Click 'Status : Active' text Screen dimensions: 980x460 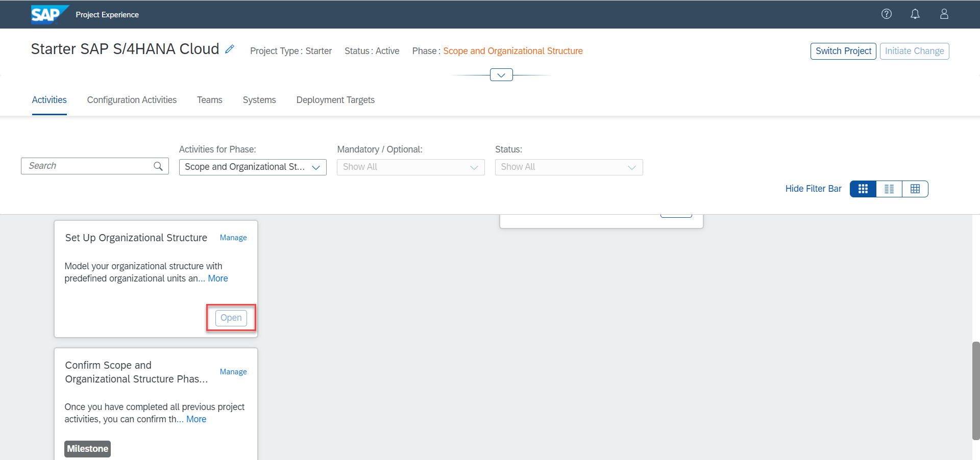pyautogui.click(x=372, y=51)
